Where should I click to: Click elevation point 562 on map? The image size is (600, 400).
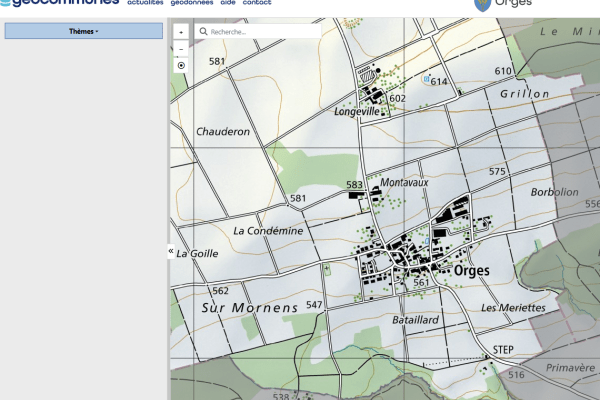point(220,291)
